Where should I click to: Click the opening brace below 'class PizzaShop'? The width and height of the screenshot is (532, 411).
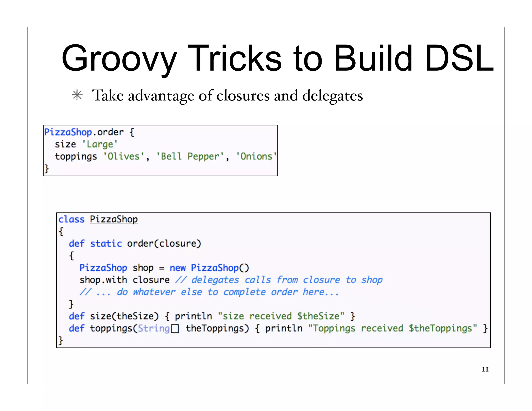(x=61, y=231)
